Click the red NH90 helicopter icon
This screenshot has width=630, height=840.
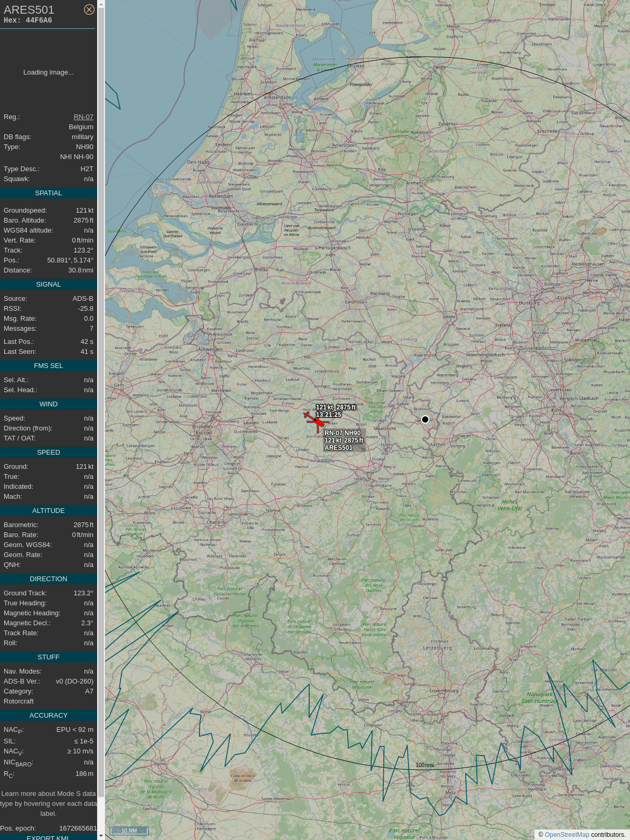[x=319, y=422]
